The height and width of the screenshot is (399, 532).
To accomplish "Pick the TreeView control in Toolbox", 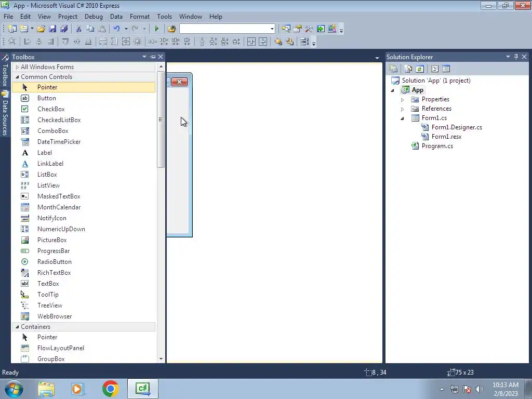I will tap(84, 305).
